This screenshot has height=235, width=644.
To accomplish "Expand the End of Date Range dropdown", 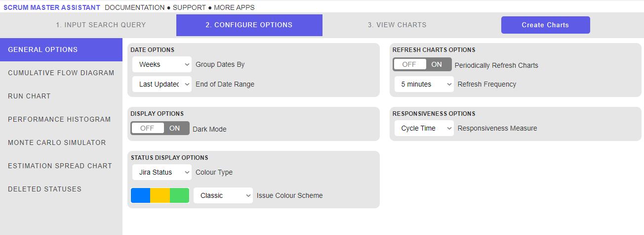I will [162, 84].
